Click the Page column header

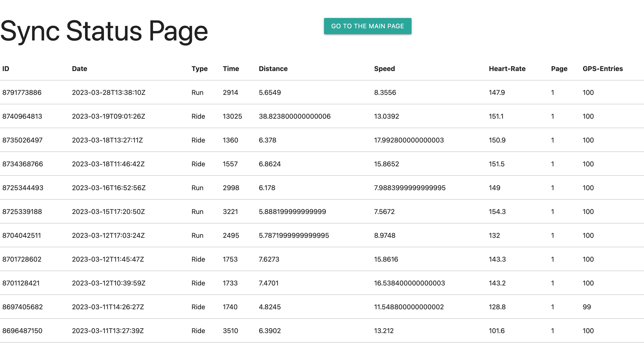pos(559,69)
